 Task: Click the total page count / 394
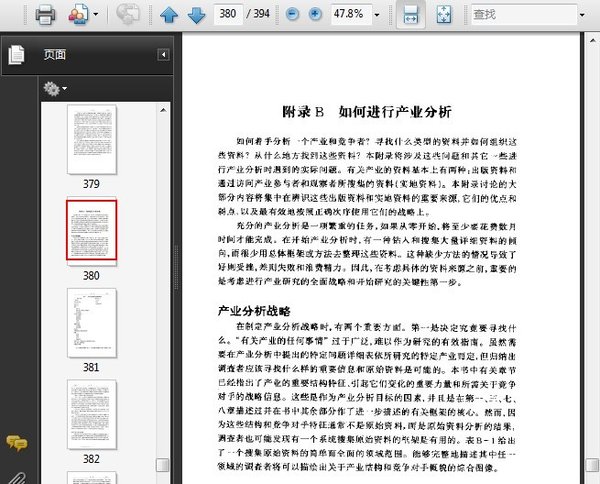[258, 14]
